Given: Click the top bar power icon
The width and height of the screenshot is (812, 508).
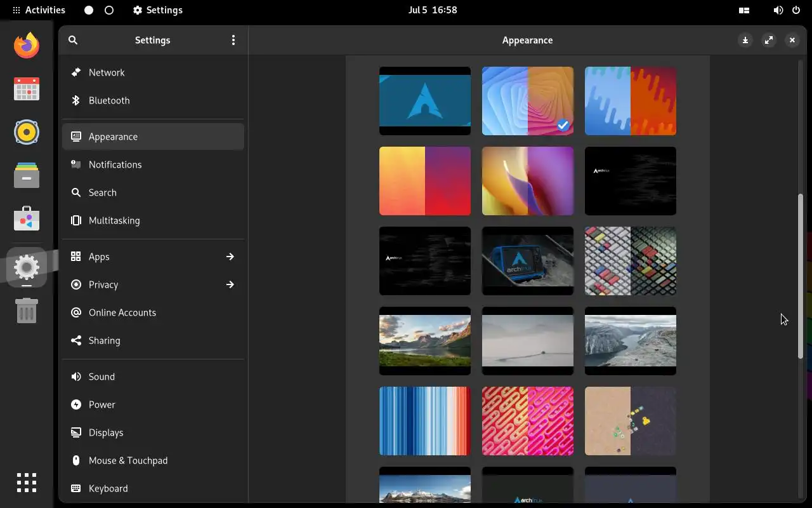Looking at the screenshot, I should (x=796, y=10).
